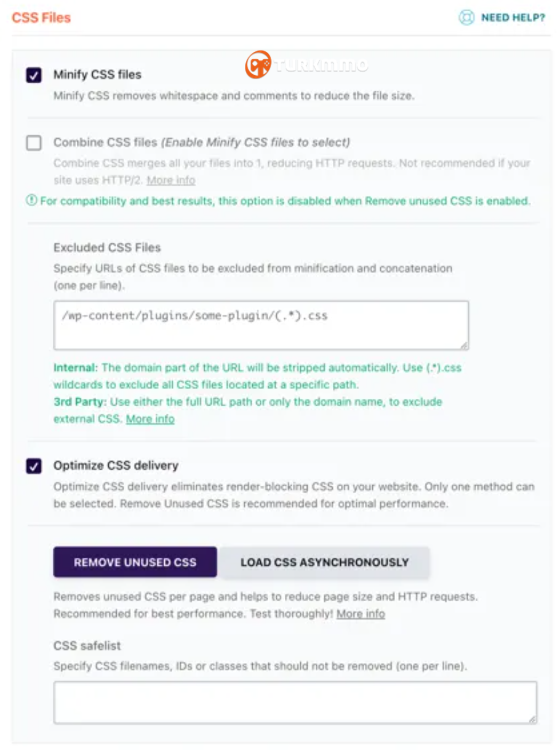Click the Combine CSS files label text
This screenshot has height=750, width=560.
point(105,142)
